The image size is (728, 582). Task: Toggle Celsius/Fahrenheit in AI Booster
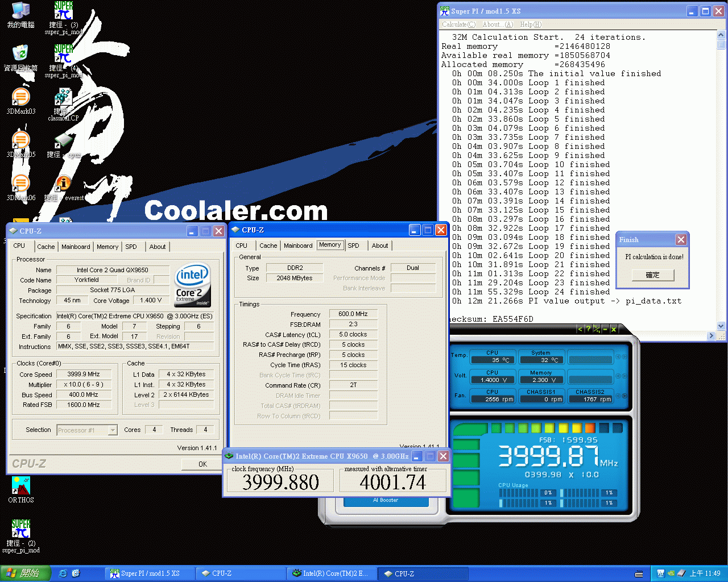596,329
